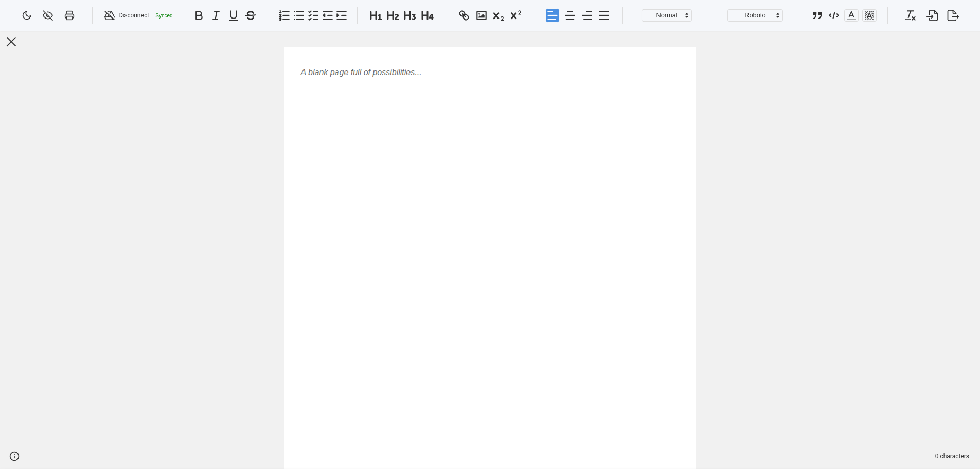
Task: Open the Roboto font dropdown
Action: (x=754, y=15)
